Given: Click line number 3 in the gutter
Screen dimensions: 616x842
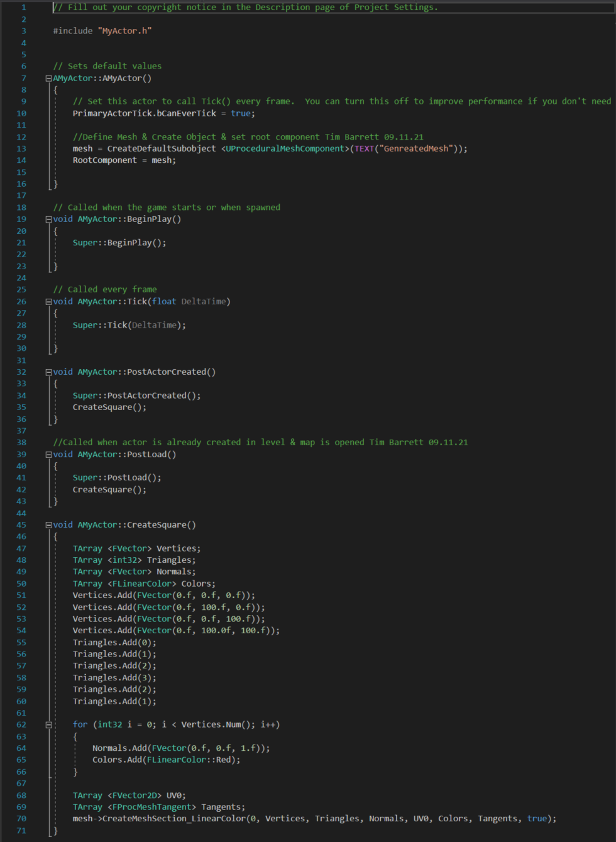Looking at the screenshot, I should click(x=24, y=31).
